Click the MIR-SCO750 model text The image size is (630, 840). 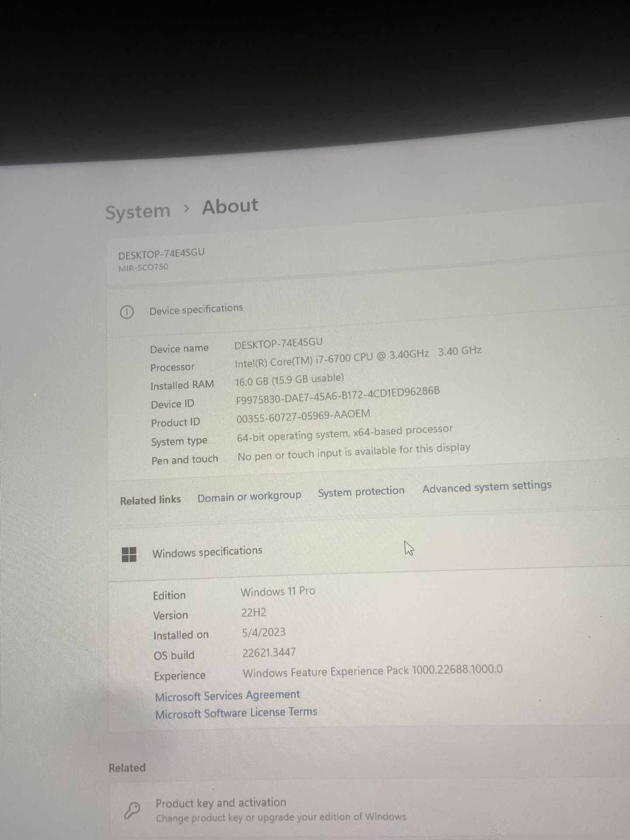pyautogui.click(x=143, y=267)
